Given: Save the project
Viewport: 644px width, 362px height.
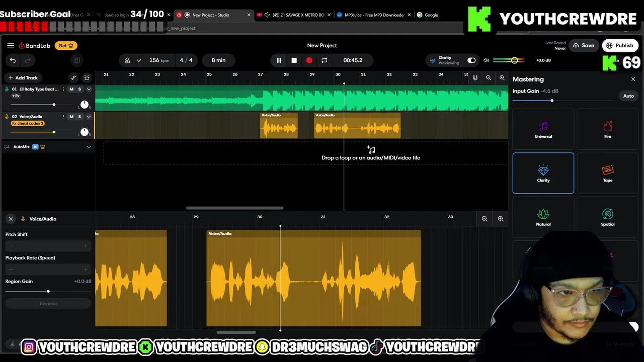Looking at the screenshot, I should (x=584, y=46).
